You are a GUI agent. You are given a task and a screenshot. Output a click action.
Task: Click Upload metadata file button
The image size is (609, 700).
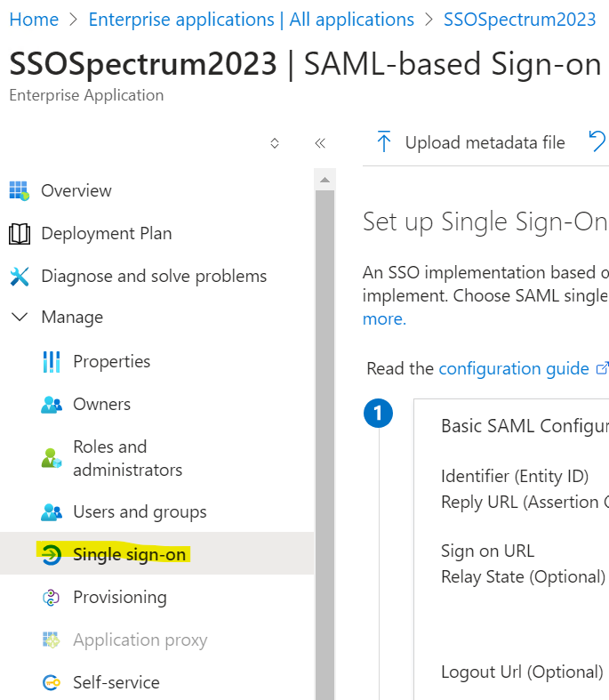tap(470, 142)
